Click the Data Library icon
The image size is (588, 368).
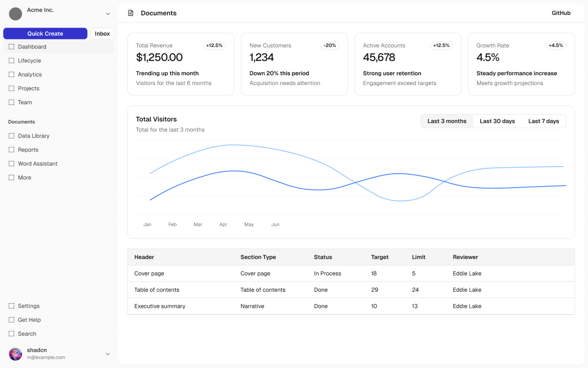(x=12, y=135)
